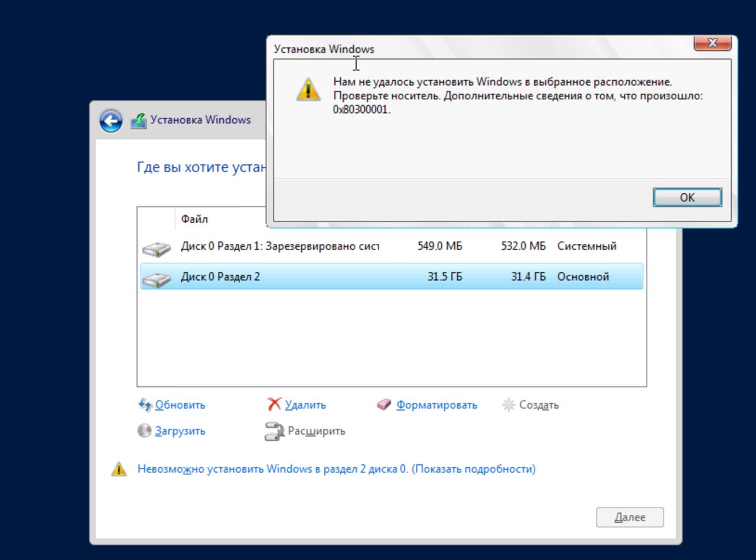Click the error dialog title Установка Windows
756x560 pixels.
[324, 49]
